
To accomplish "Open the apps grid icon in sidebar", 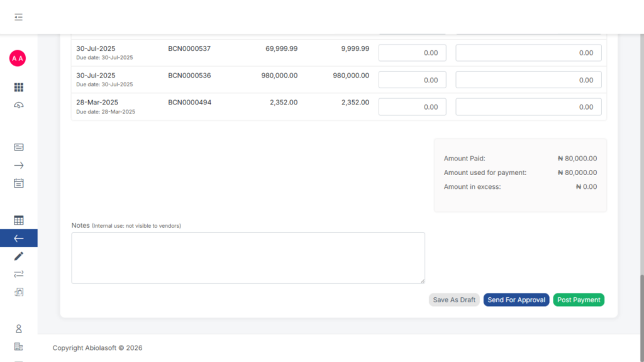I will tap(18, 88).
